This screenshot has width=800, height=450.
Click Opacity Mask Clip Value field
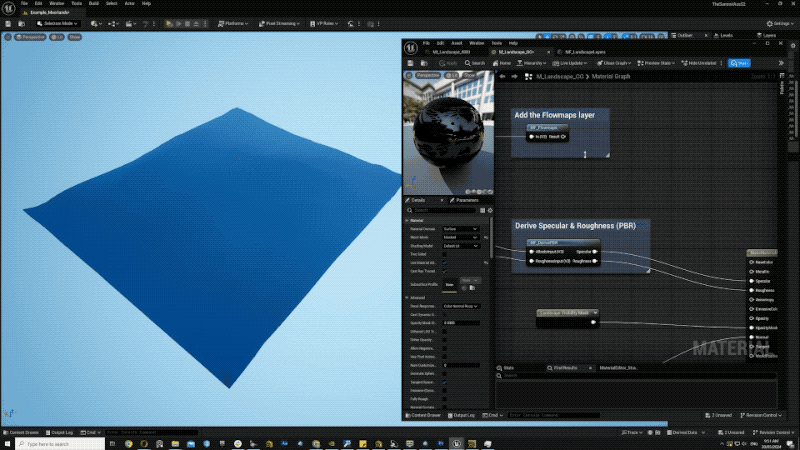point(461,323)
